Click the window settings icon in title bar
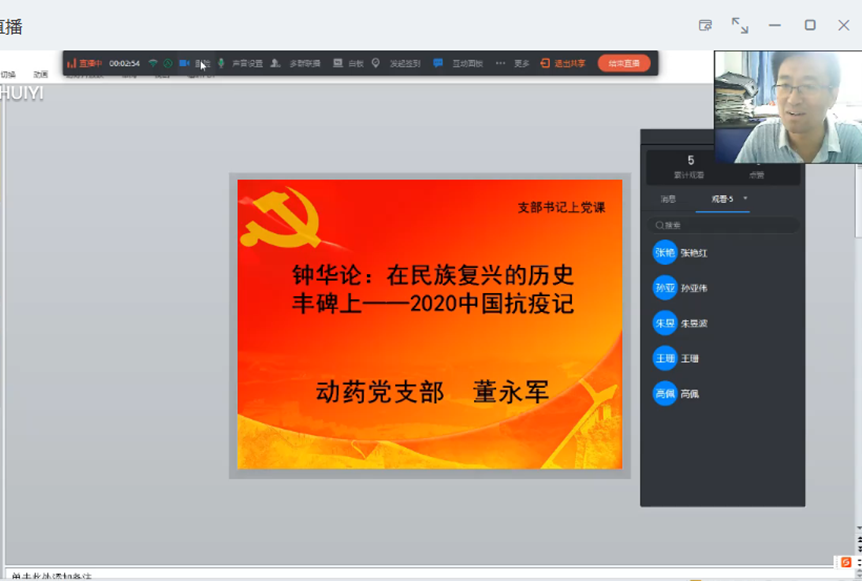 pos(705,25)
